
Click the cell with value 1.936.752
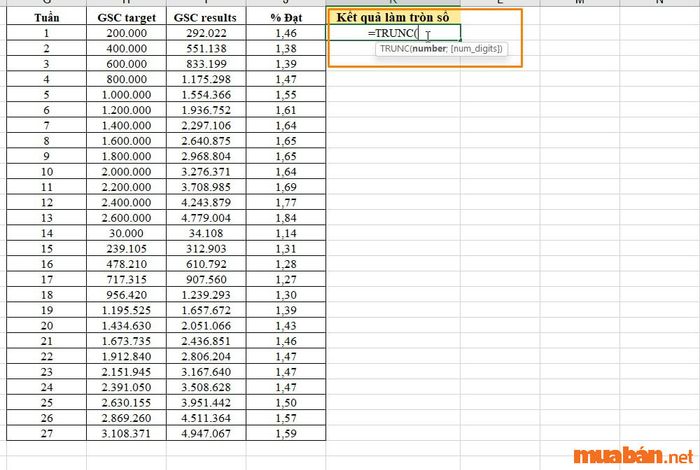[206, 110]
